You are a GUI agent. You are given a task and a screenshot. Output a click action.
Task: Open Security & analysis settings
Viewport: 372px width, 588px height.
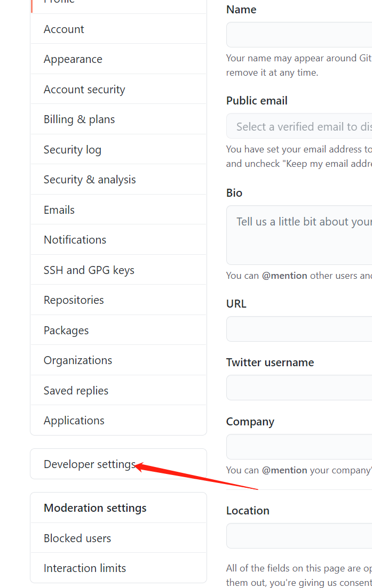coord(90,180)
